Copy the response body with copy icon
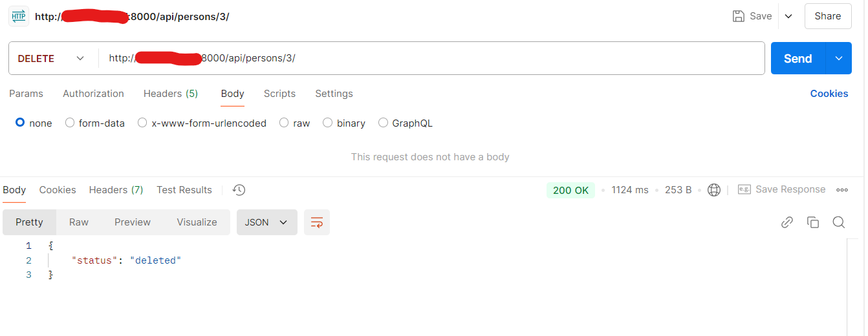 [x=813, y=222]
